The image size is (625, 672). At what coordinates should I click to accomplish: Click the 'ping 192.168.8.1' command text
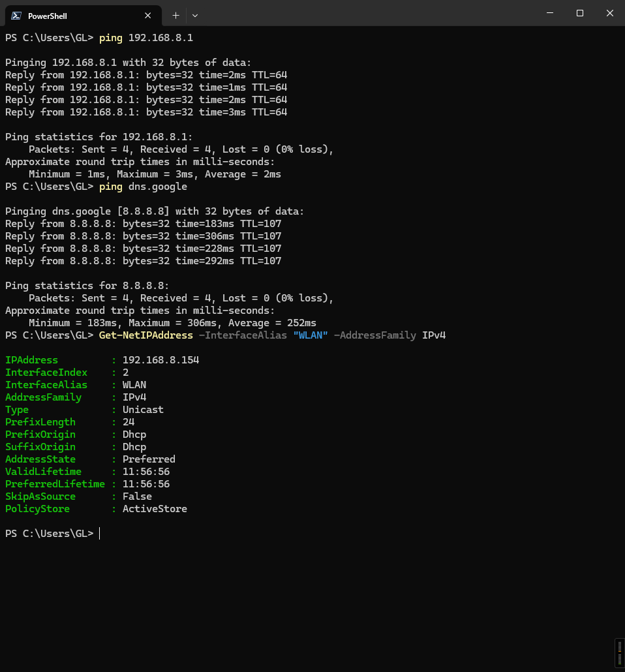coord(145,38)
